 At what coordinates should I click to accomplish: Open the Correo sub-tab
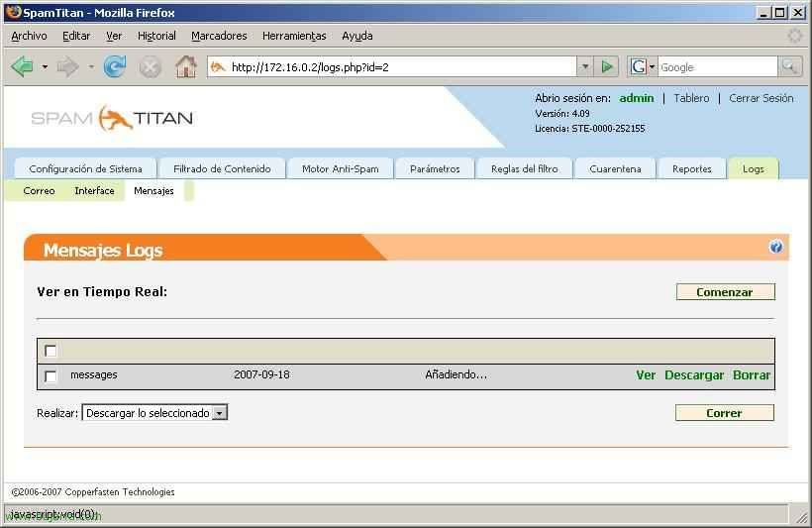click(x=39, y=190)
